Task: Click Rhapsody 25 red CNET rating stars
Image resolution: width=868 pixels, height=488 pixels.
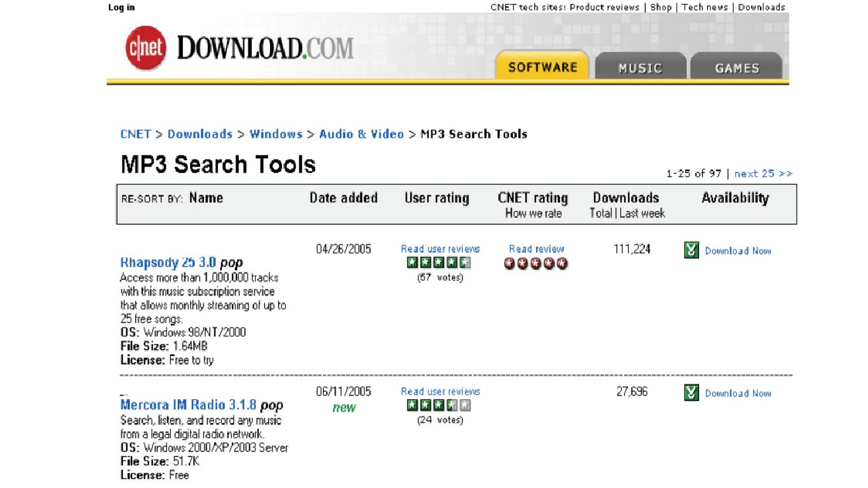Action: coord(536,264)
